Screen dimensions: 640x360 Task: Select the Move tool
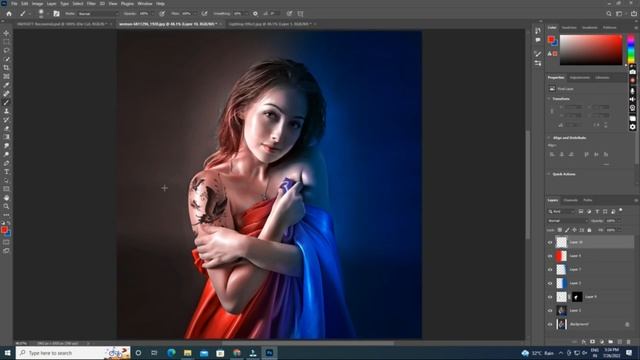click(x=6, y=33)
